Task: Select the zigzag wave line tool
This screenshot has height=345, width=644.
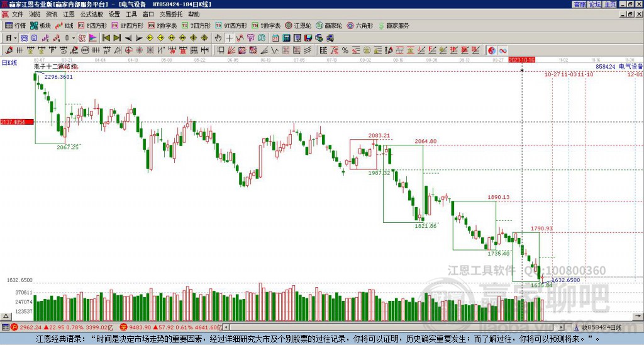Action: tap(275, 50)
